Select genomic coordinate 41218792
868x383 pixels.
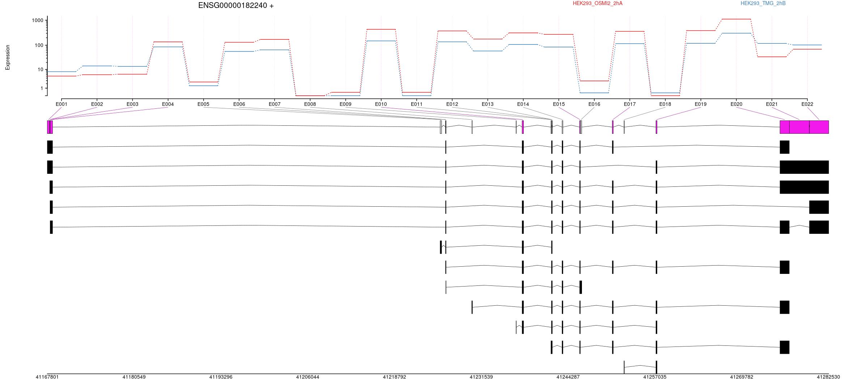pos(394,377)
